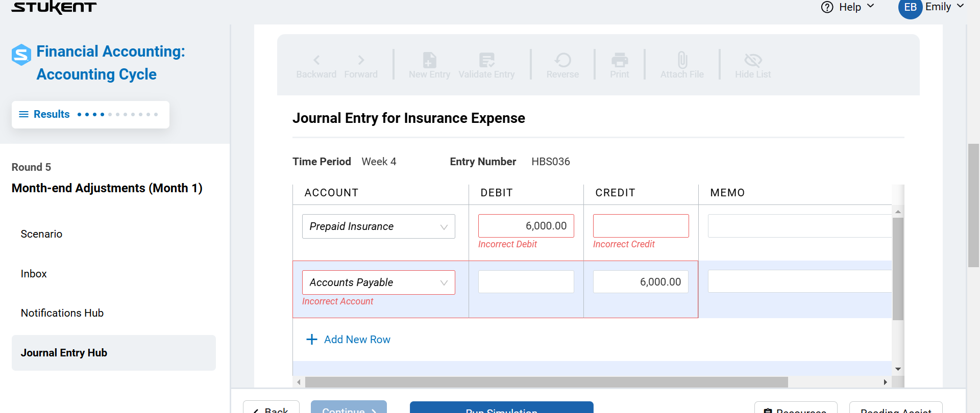
Task: Click the Results button
Action: point(90,115)
